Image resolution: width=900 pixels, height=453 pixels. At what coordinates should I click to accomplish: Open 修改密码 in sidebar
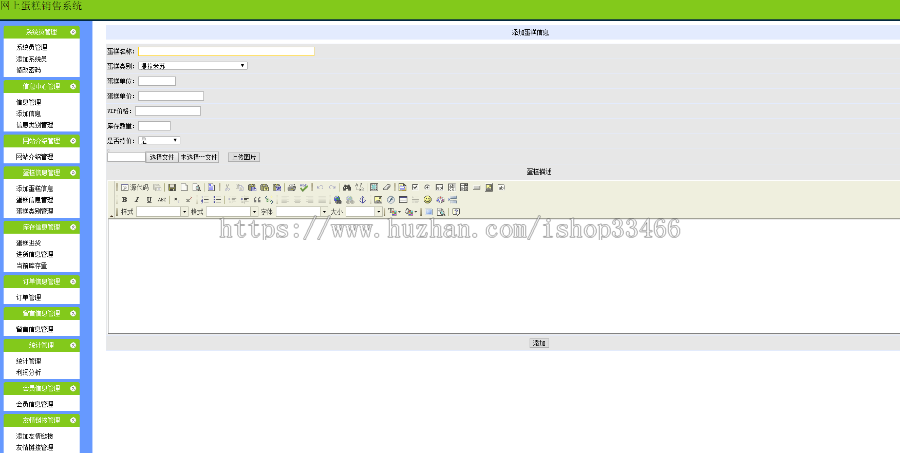tap(28, 70)
